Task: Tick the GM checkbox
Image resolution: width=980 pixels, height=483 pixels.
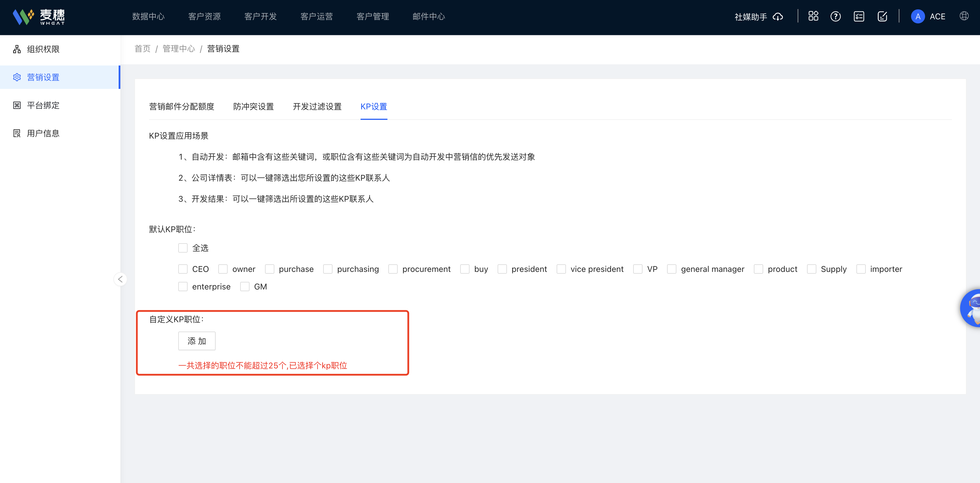Action: tap(245, 287)
